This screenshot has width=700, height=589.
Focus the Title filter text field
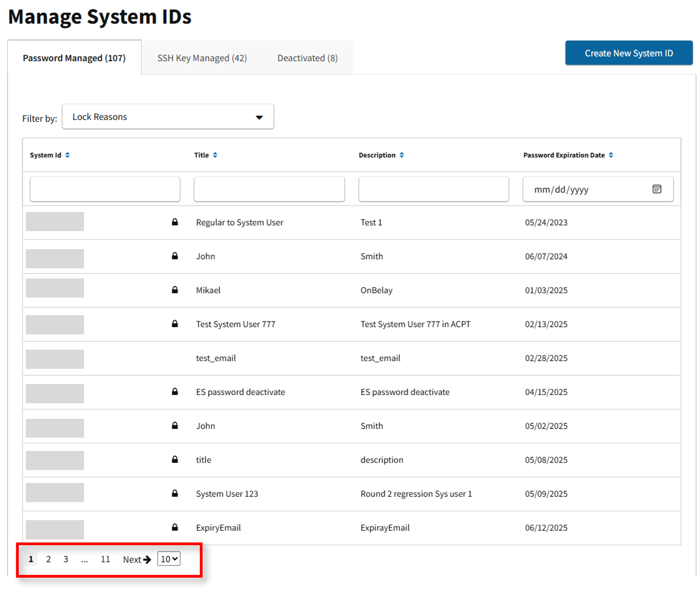(269, 189)
